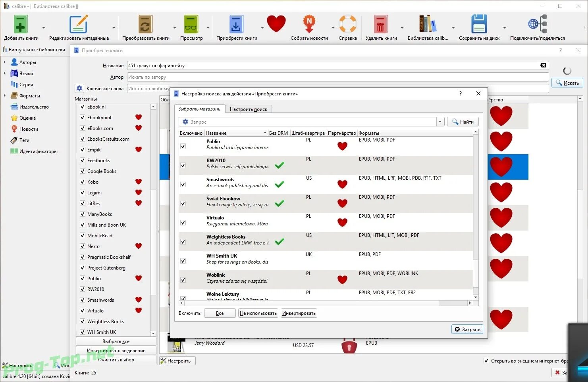Toggle the Weightless Books checkbox in dialog table
Image resolution: width=588 pixels, height=382 pixels.
click(x=183, y=242)
